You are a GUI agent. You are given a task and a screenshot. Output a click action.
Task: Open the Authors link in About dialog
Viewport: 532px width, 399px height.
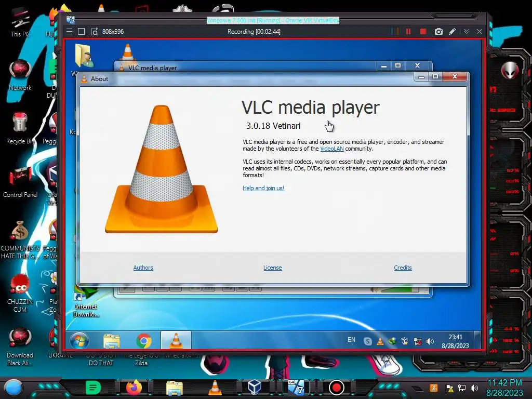(143, 268)
